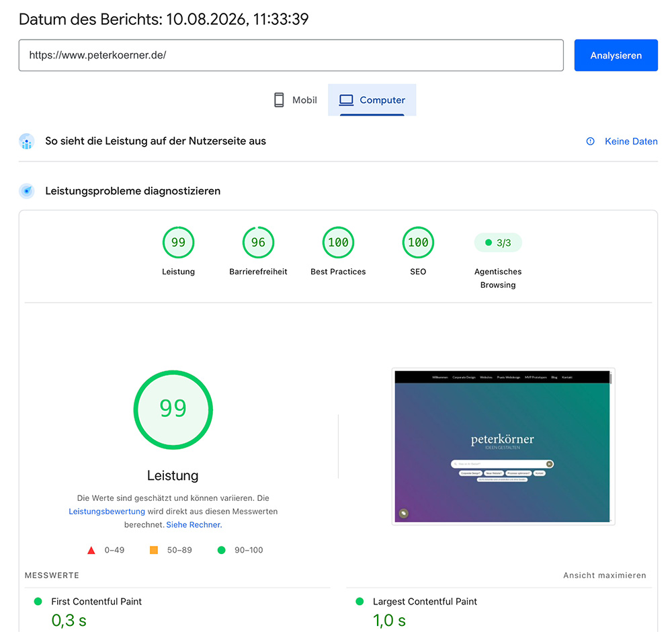Click the MESSWERTE section heading
This screenshot has height=632, width=672.
[x=52, y=576]
